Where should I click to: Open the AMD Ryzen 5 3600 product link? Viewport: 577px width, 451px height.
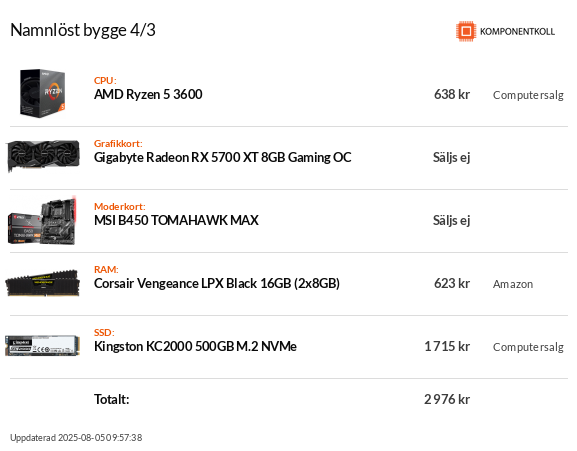(x=148, y=95)
